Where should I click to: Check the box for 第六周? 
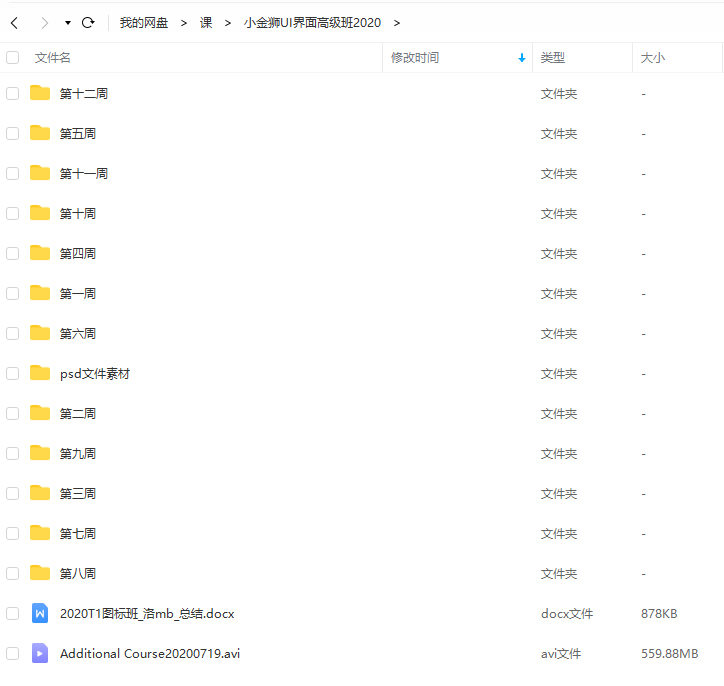coord(12,333)
